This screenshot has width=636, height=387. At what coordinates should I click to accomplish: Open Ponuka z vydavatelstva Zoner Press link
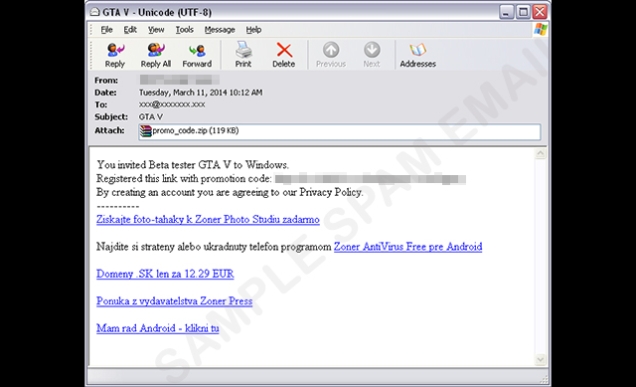pos(174,301)
